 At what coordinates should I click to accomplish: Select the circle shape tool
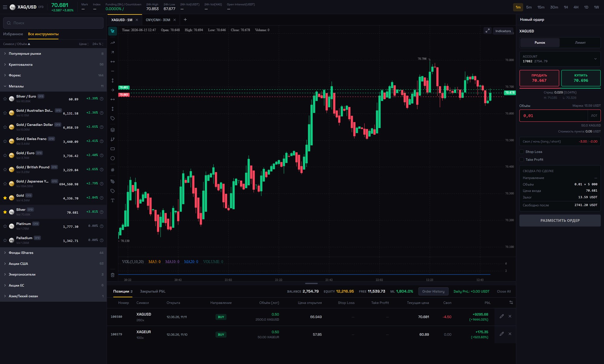click(113, 158)
